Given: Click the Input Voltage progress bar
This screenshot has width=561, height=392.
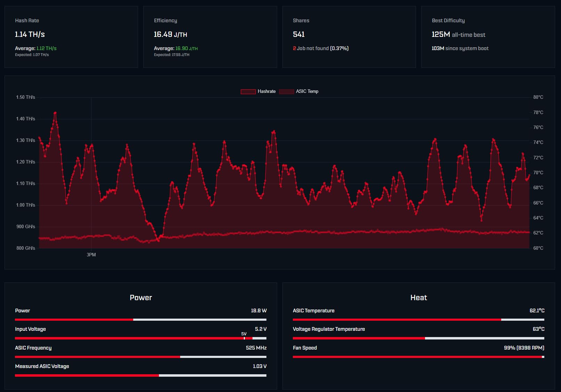Looking at the screenshot, I should pos(141,338).
